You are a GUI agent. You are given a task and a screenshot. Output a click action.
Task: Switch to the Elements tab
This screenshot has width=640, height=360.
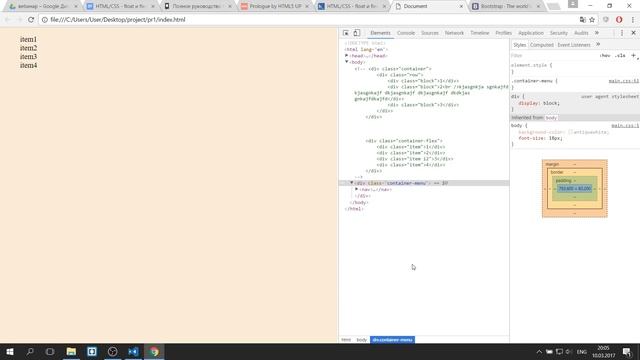(x=380, y=33)
